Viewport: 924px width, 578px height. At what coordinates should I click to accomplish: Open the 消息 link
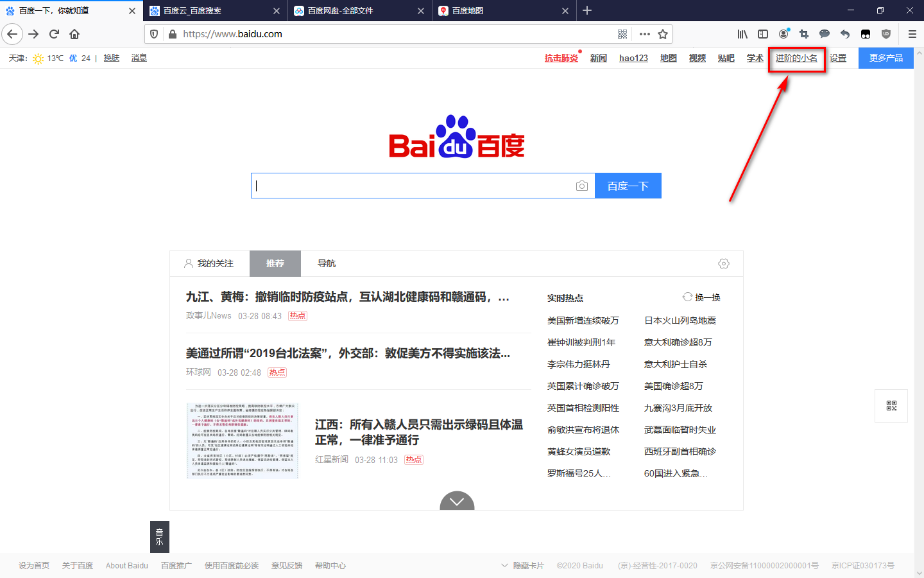tap(139, 58)
